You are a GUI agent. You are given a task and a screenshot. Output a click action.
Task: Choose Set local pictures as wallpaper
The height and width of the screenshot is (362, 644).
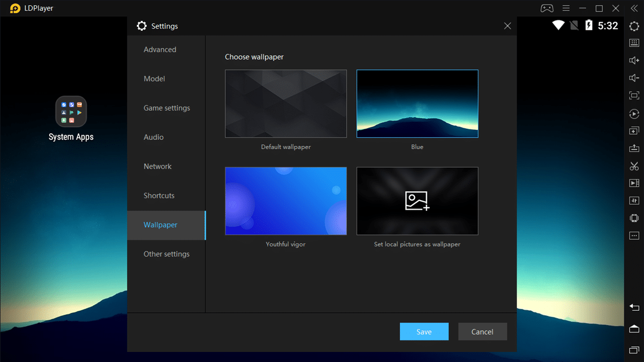click(x=417, y=201)
